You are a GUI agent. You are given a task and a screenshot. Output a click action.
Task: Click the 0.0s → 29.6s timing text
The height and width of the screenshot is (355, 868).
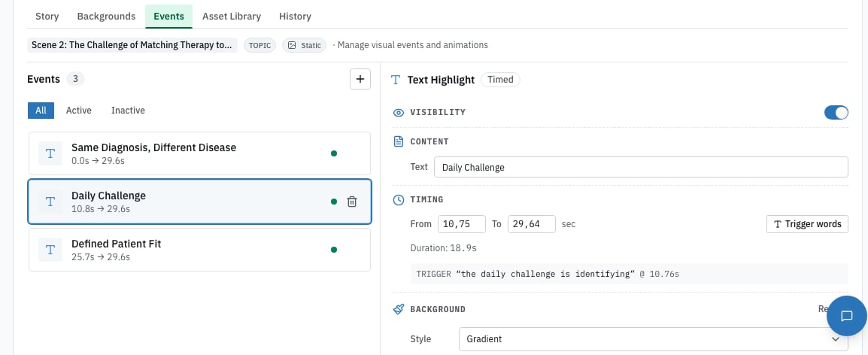point(99,161)
